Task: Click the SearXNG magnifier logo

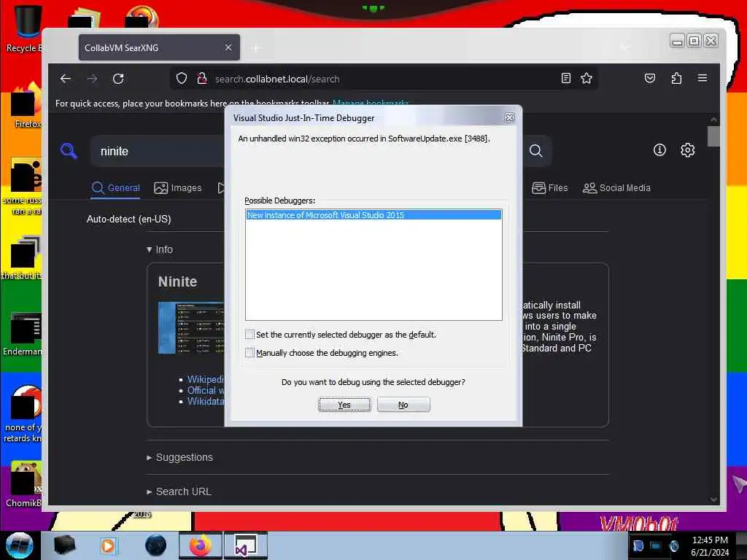Action: click(69, 151)
